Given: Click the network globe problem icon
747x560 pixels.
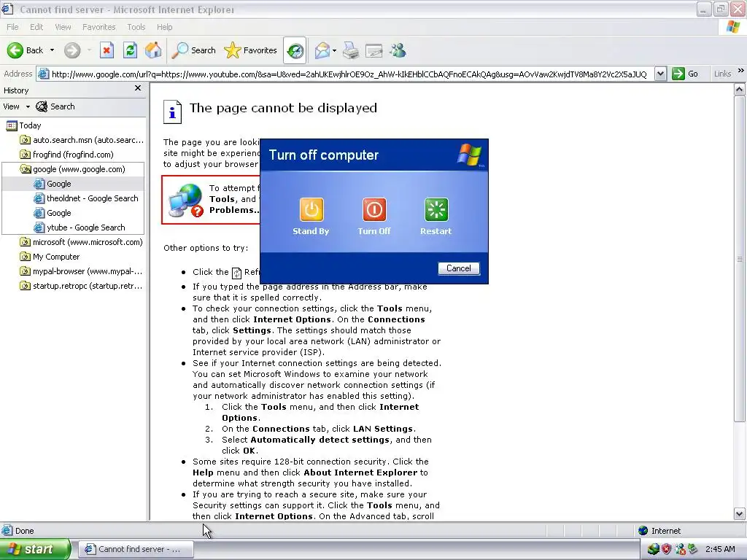Looking at the screenshot, I should click(x=185, y=201).
